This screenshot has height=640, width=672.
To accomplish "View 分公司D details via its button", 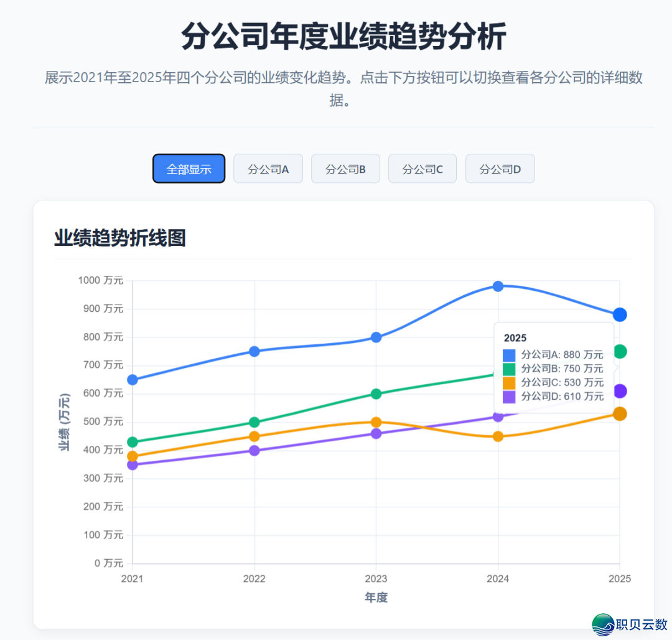I will 500,169.
